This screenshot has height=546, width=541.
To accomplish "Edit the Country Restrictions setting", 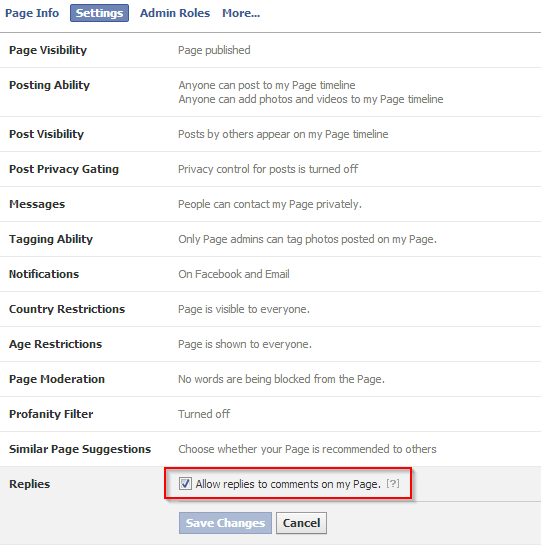I will pos(270,309).
